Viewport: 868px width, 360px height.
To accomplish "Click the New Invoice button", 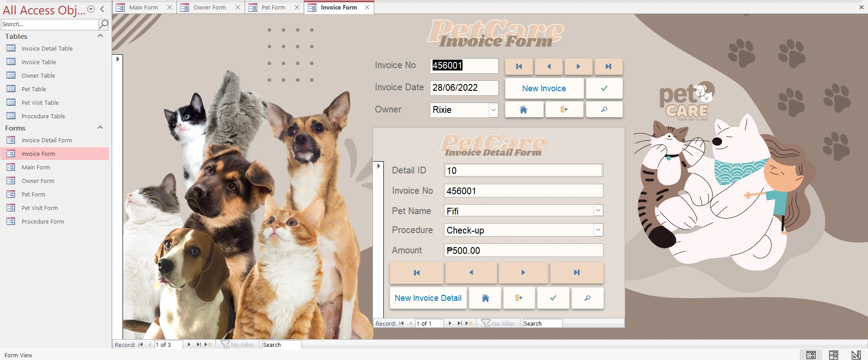I will (544, 89).
